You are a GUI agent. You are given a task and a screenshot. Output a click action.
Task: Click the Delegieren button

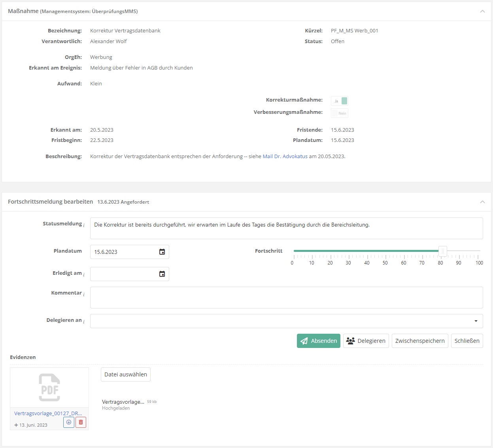point(366,341)
